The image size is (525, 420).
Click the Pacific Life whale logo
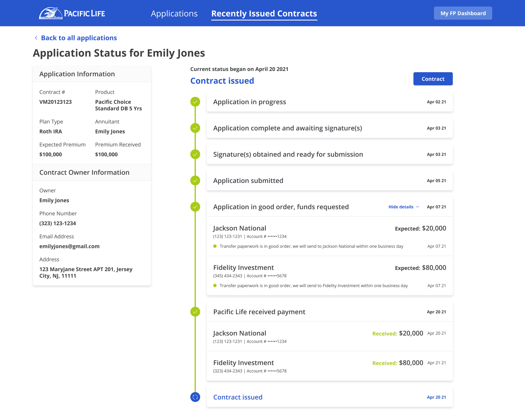pos(51,13)
